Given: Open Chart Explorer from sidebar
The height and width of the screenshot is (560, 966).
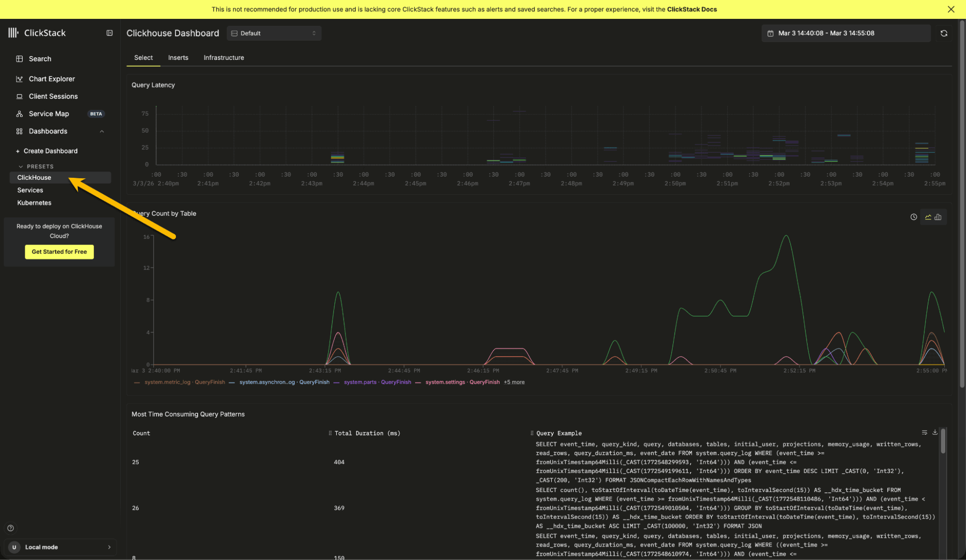Looking at the screenshot, I should 52,79.
